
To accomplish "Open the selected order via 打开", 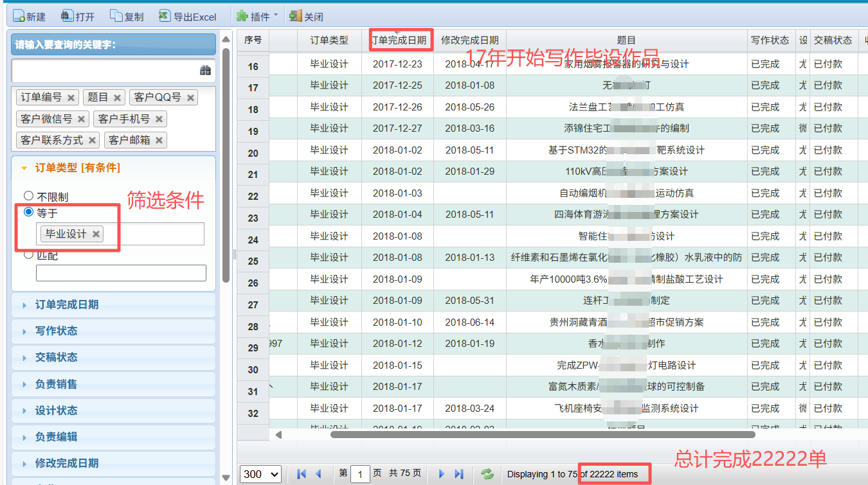I will 77,17.
